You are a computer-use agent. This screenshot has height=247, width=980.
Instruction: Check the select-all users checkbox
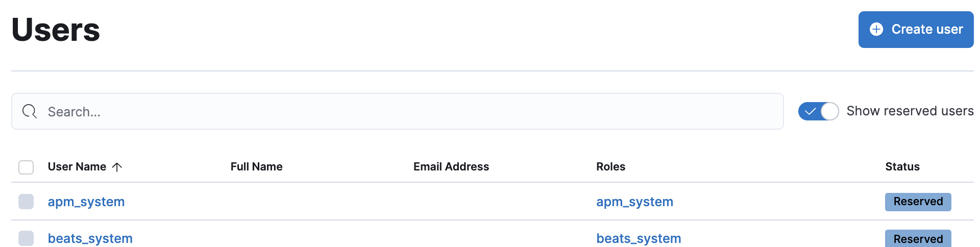26,167
